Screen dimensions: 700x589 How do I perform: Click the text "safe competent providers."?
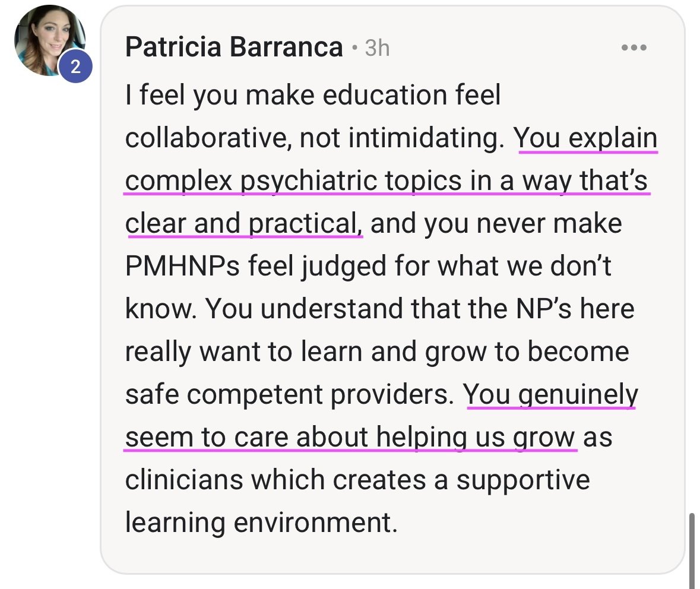pos(289,395)
